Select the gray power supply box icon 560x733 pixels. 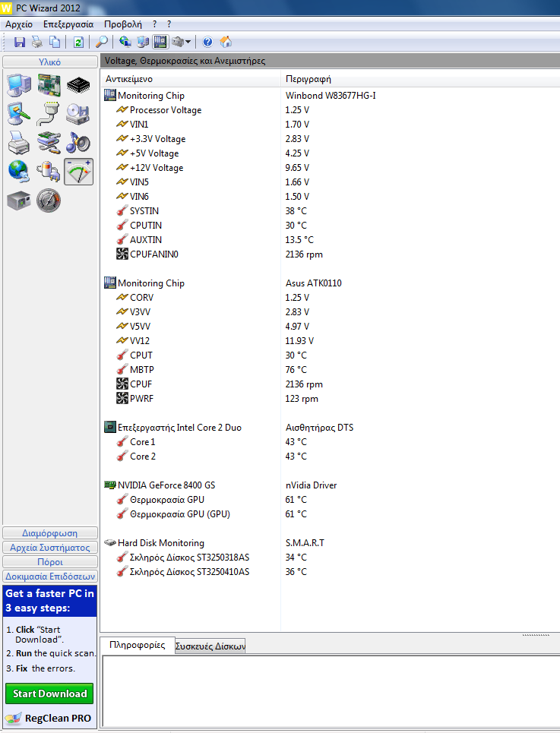[19, 201]
